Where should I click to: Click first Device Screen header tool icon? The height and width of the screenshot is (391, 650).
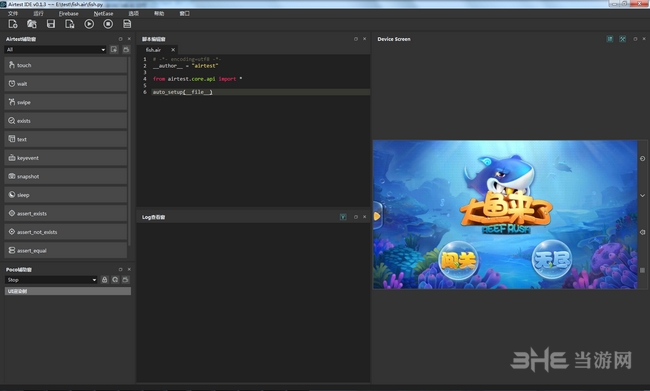[x=610, y=39]
